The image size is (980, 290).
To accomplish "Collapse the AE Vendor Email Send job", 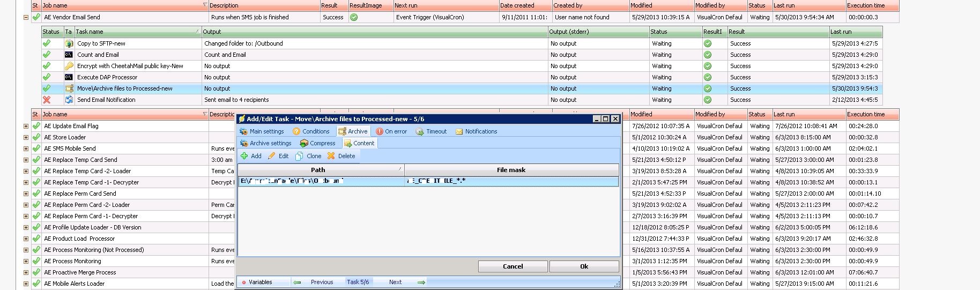I will 26,17.
